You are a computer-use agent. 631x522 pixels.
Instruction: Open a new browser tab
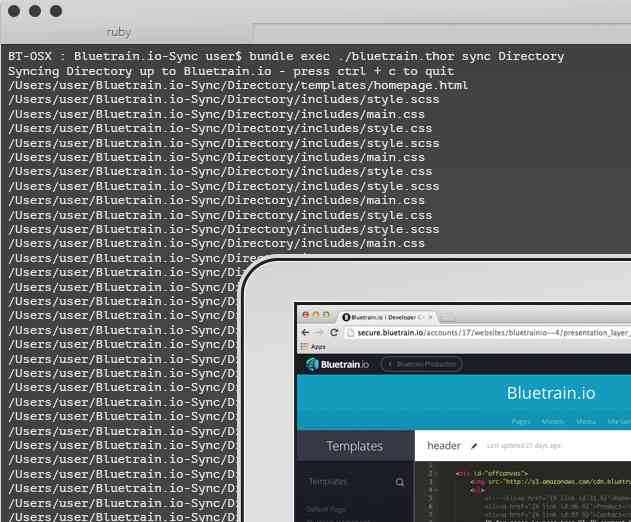447,318
